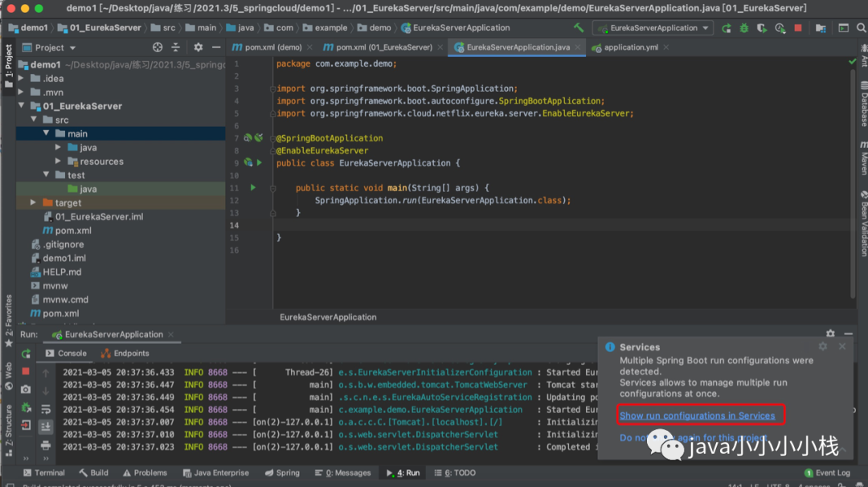Select pom.xml under 01_EurekaServer in tree

click(x=72, y=231)
